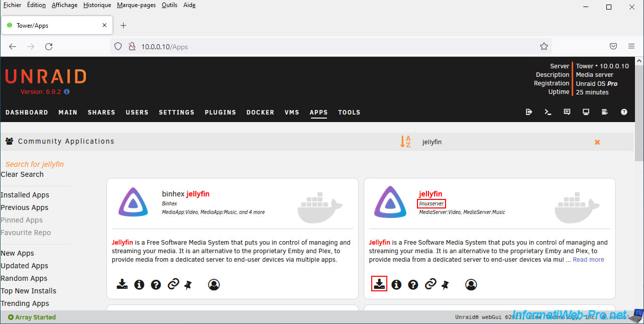Select Installed Apps in sidebar
This screenshot has width=644, height=324.
tap(25, 195)
